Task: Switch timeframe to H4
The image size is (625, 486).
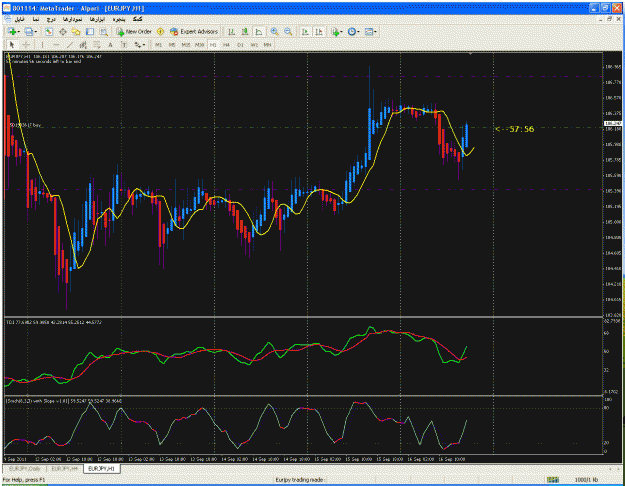Action: [226, 45]
